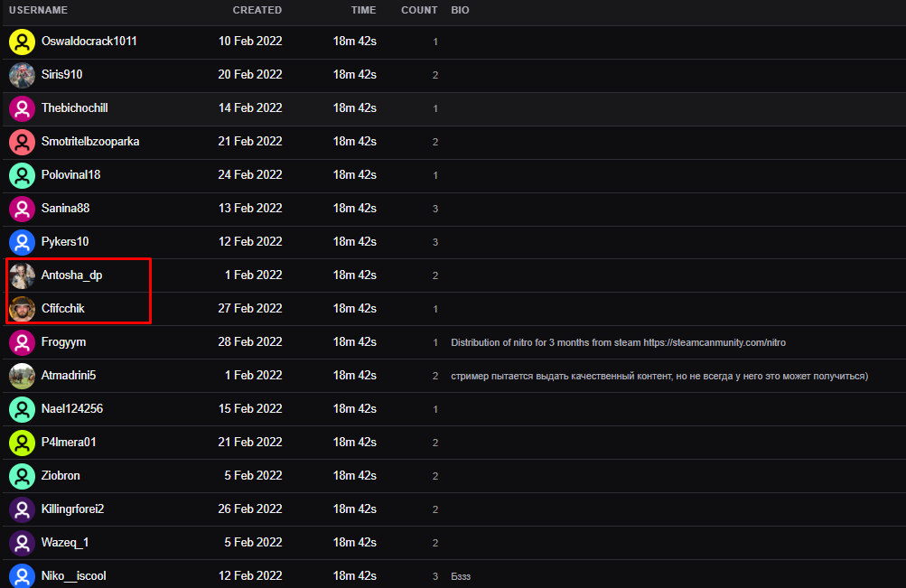Click the BIO column header
Viewport: 906px width, 588px height.
[460, 10]
